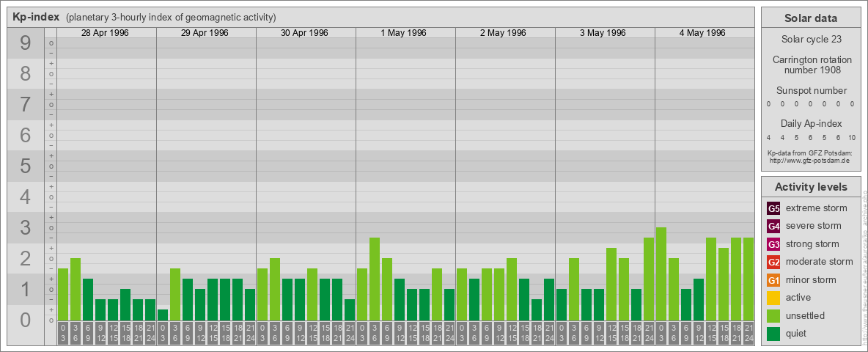
Task: Click the 'Sunspot number' label
Action: [x=812, y=91]
